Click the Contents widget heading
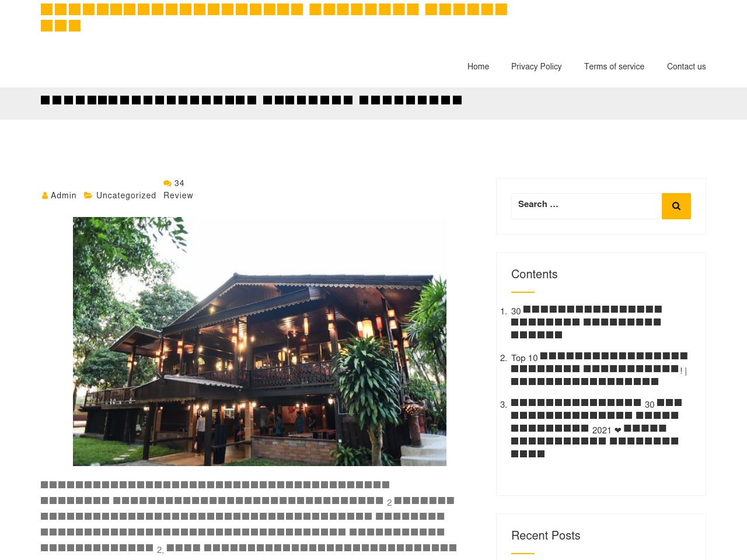 pyautogui.click(x=534, y=274)
